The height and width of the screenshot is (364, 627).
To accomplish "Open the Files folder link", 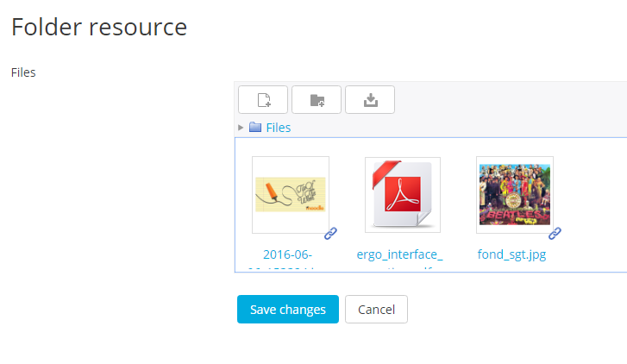I will (x=279, y=128).
